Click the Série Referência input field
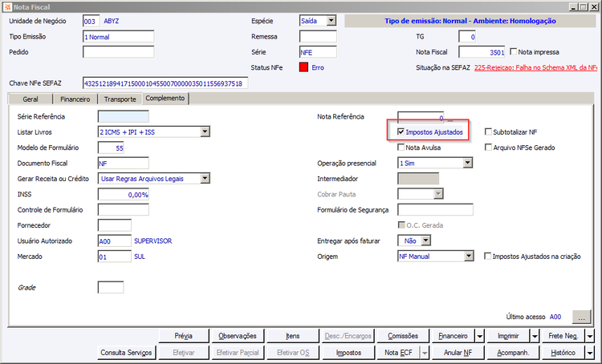602x364 pixels. click(x=124, y=116)
